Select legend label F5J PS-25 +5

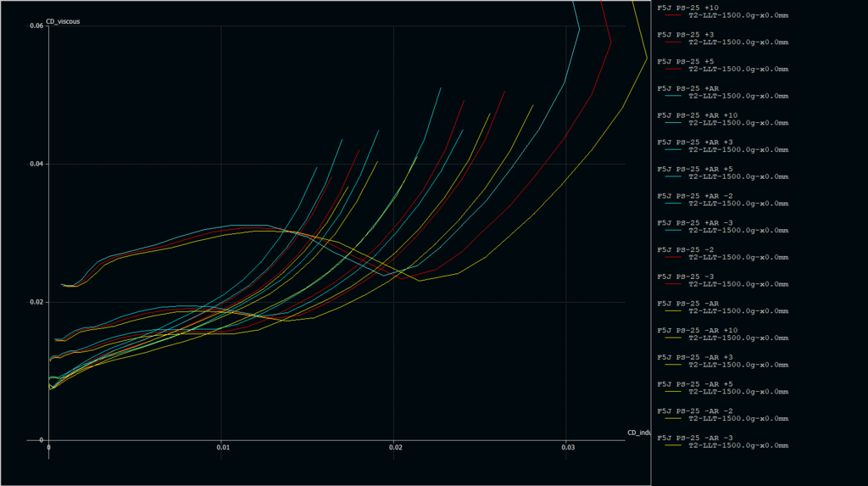(x=686, y=61)
